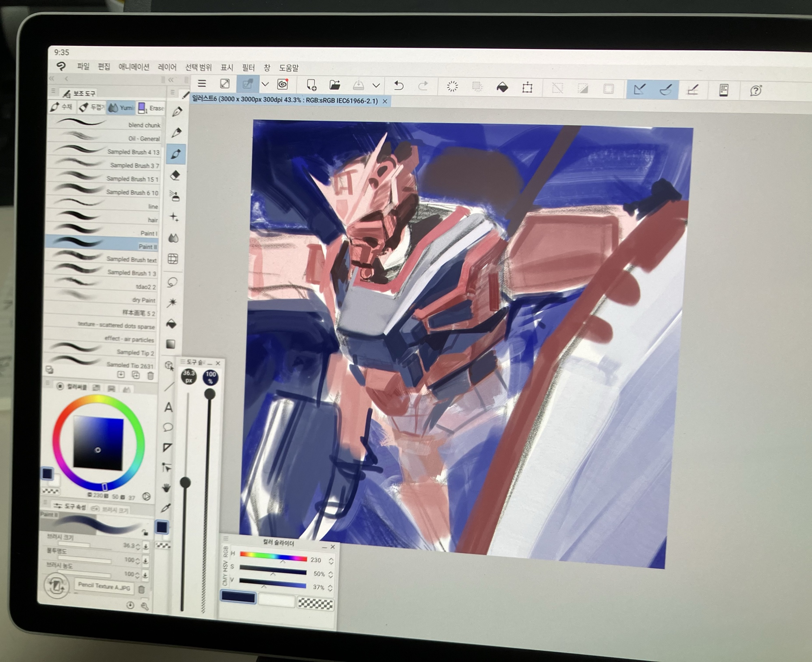Select the Gradient tool icon

tap(171, 344)
